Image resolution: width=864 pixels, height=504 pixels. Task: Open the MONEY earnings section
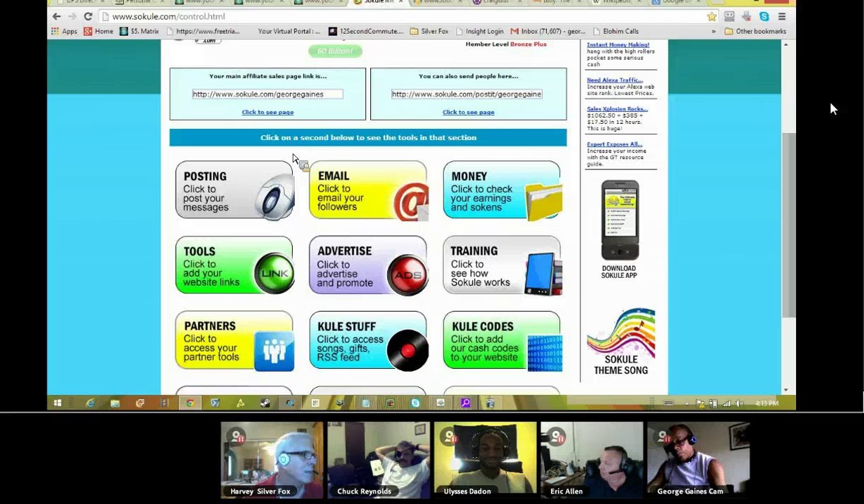click(502, 190)
